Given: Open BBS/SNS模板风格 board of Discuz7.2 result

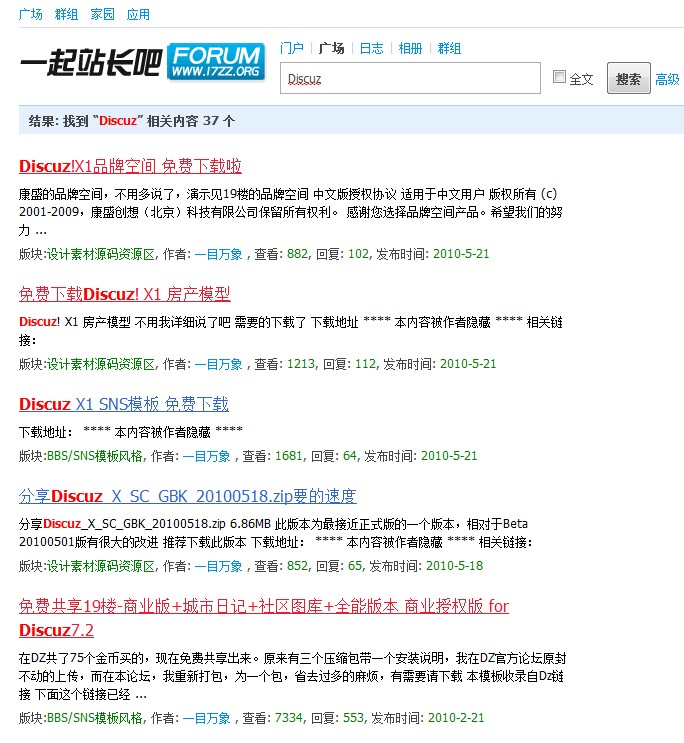Looking at the screenshot, I should (94, 718).
